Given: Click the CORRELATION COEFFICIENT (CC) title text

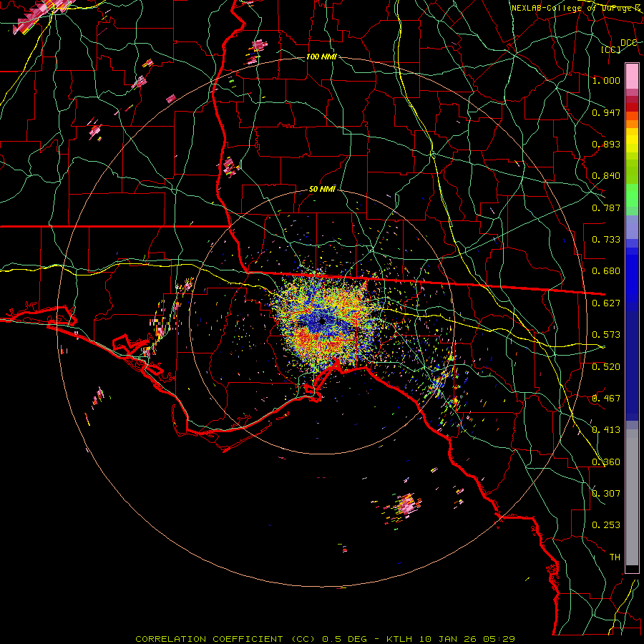Looking at the screenshot, I should point(225,639).
